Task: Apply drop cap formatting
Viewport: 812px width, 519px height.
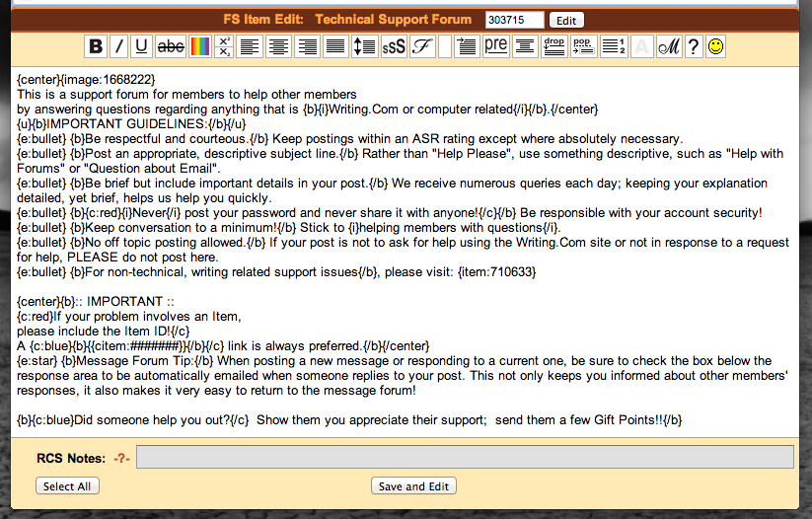Action: click(x=554, y=46)
